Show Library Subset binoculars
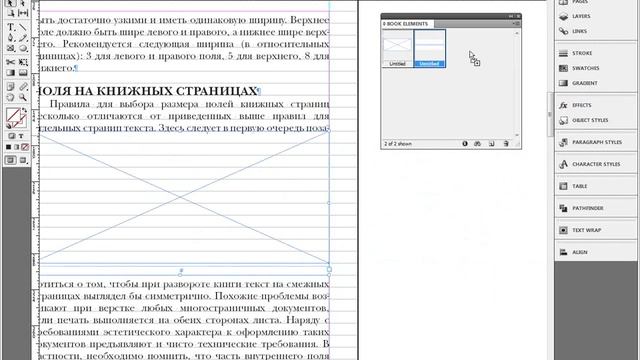This screenshot has width=640, height=360. pos(478,144)
